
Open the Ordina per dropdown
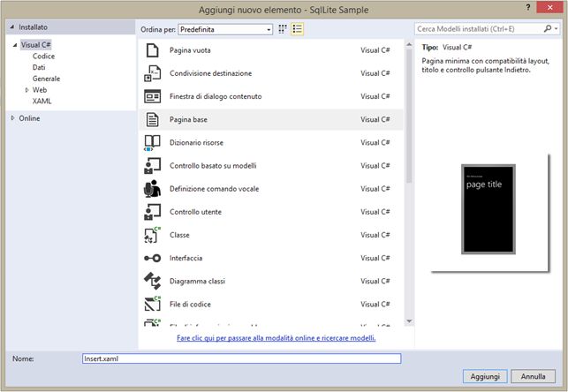(x=226, y=29)
